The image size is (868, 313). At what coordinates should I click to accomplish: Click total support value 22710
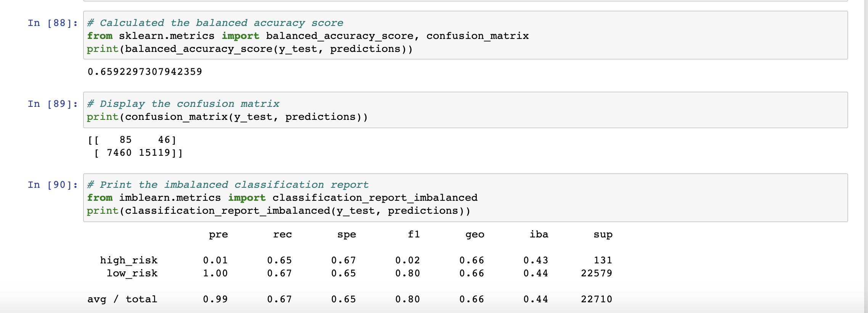tap(596, 299)
